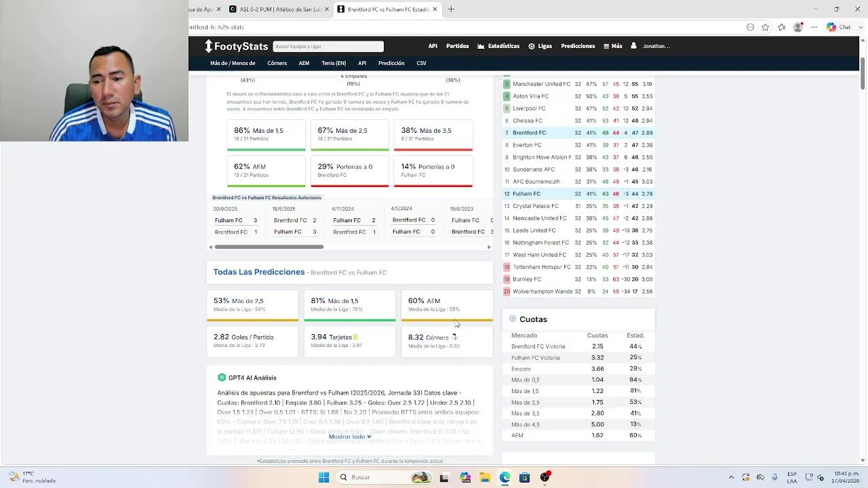This screenshot has height=488, width=868.
Task: Open Liverpool FC in the table
Action: click(x=529, y=108)
